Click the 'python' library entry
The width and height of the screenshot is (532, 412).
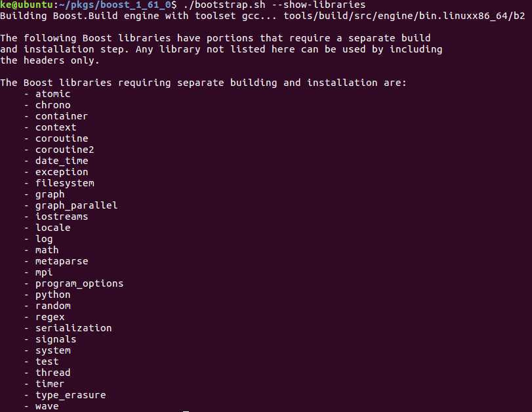click(52, 295)
